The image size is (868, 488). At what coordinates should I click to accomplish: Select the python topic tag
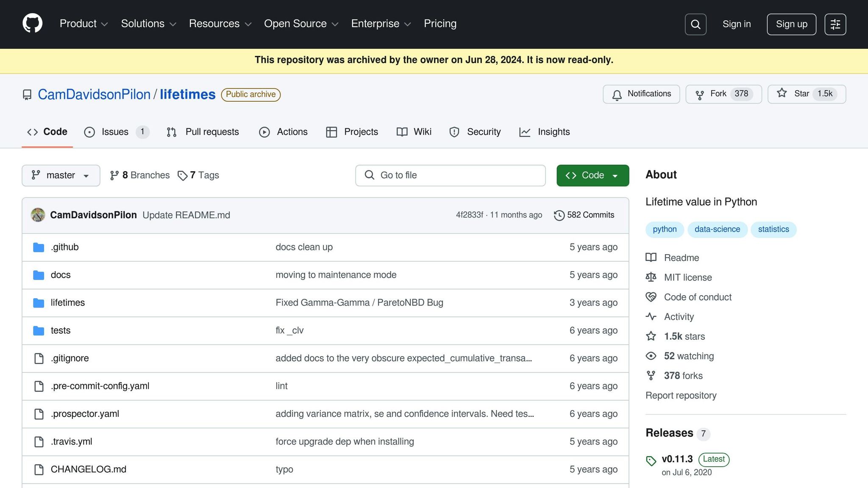click(665, 229)
